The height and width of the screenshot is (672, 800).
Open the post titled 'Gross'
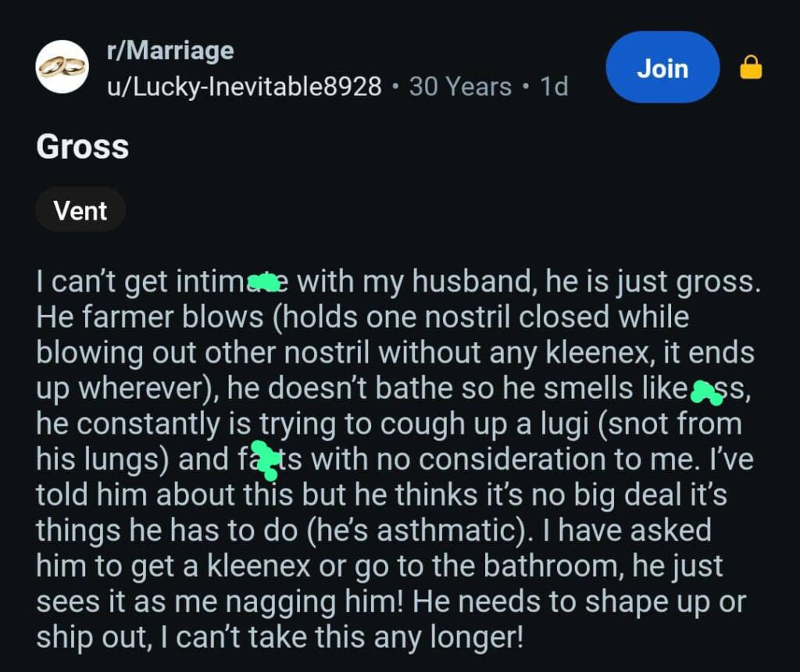[x=82, y=147]
